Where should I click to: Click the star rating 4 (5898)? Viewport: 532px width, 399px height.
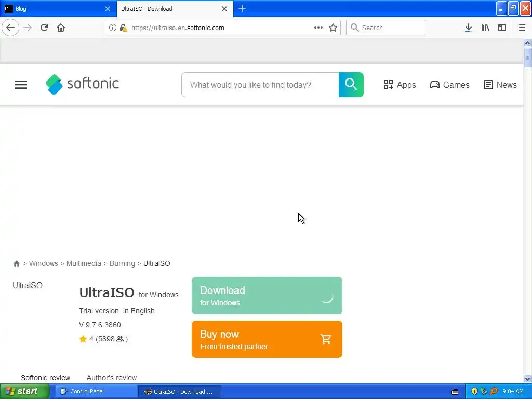tap(103, 339)
